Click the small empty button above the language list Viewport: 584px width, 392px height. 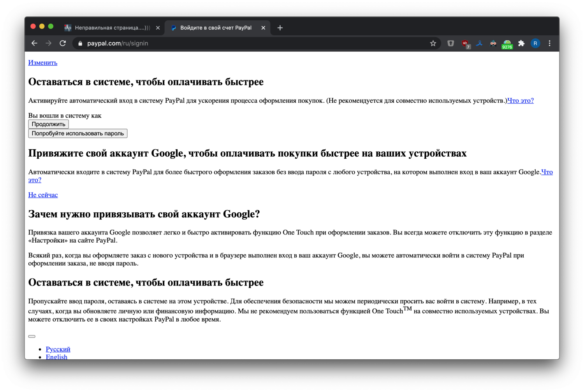[32, 336]
